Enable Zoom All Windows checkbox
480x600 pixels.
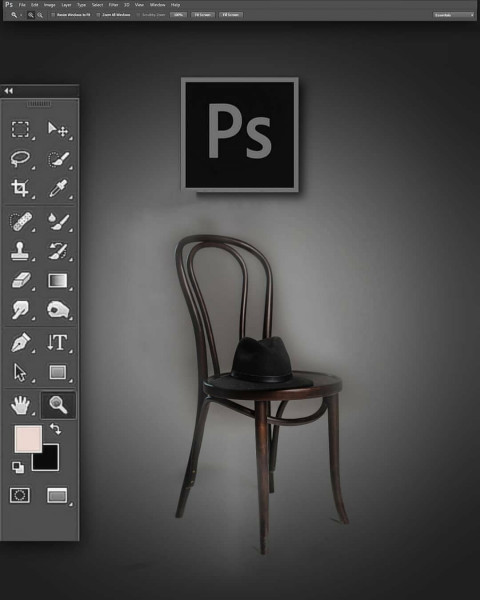click(x=98, y=15)
